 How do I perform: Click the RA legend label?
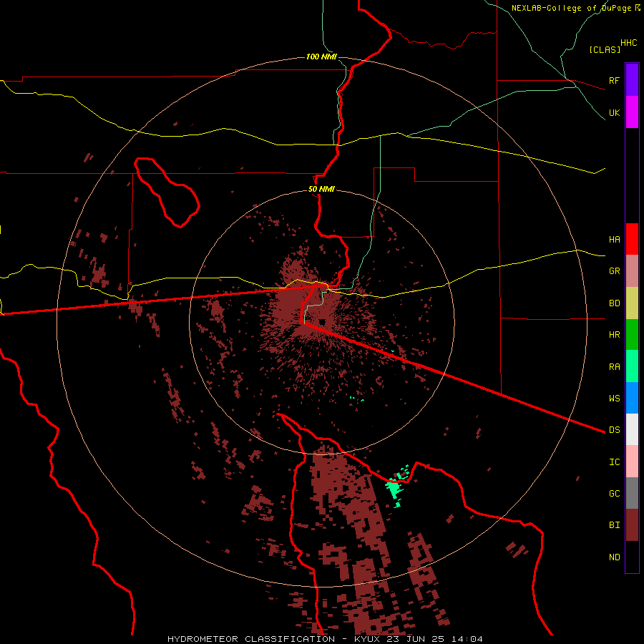pyautogui.click(x=614, y=367)
